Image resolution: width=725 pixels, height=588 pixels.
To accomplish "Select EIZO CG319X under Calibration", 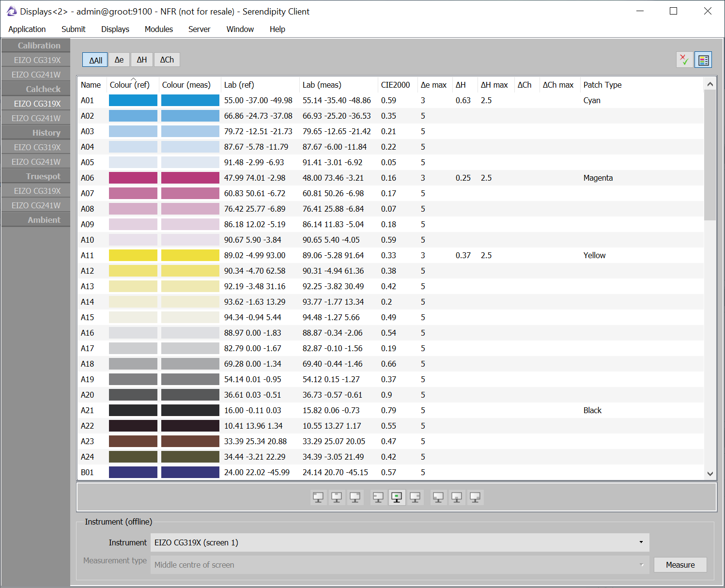I will pos(36,60).
